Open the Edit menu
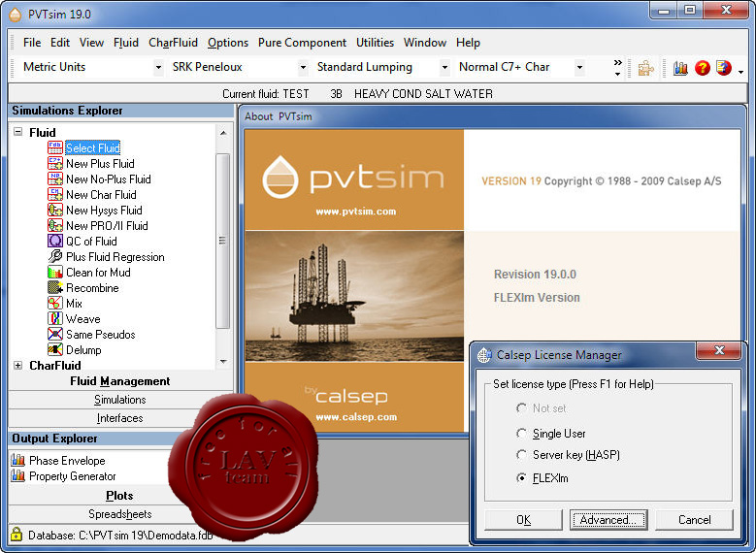The height and width of the screenshot is (553, 756). (60, 43)
